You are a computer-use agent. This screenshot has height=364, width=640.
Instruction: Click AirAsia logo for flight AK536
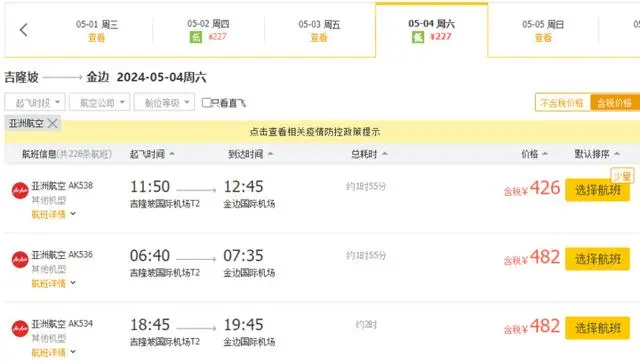(x=20, y=260)
